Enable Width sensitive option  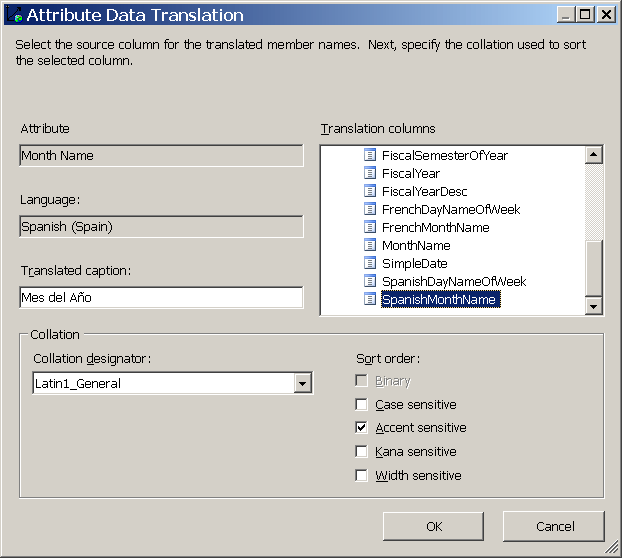[361, 475]
